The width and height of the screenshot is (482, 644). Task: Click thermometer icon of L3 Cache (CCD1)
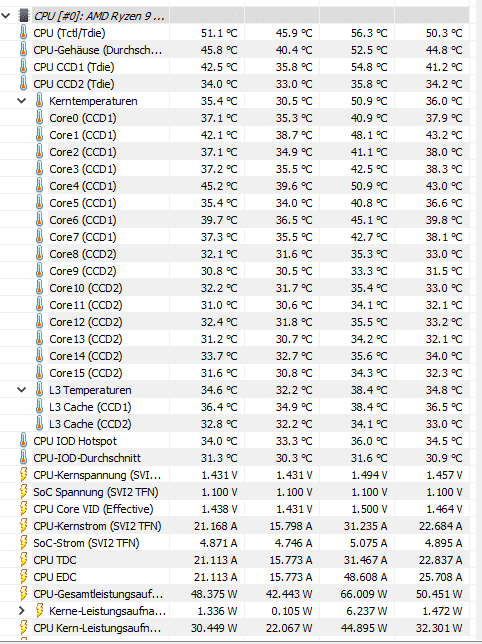click(x=39, y=407)
